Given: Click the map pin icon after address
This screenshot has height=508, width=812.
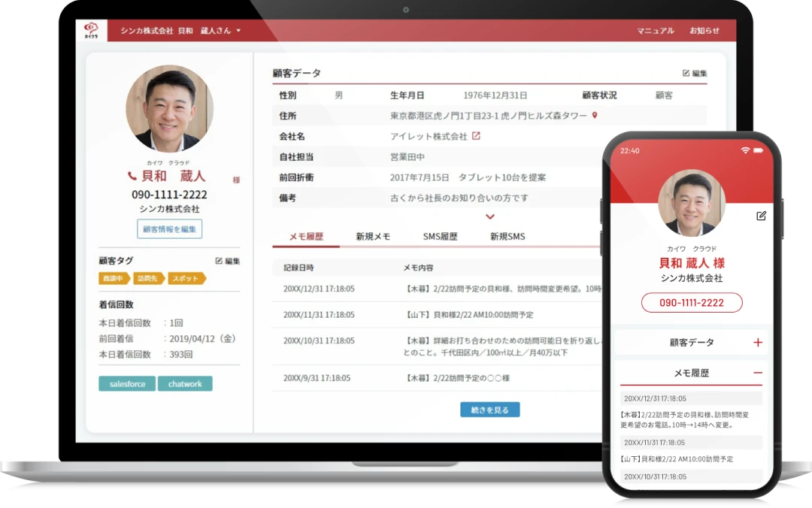Looking at the screenshot, I should [595, 116].
